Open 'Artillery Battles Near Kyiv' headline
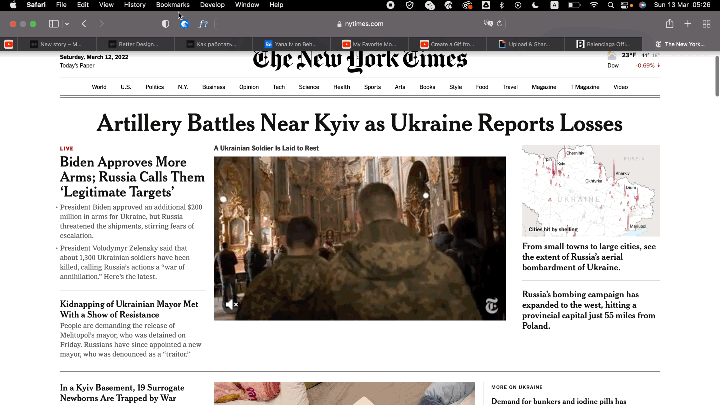 point(360,123)
